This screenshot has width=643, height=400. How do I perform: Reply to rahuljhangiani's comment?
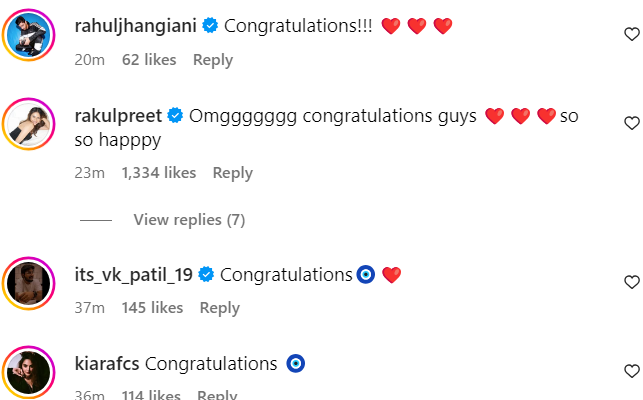tap(213, 60)
